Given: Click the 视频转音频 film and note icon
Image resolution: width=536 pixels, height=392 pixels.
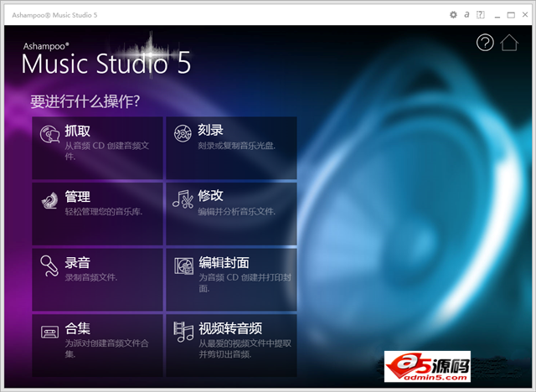Looking at the screenshot, I should [183, 331].
